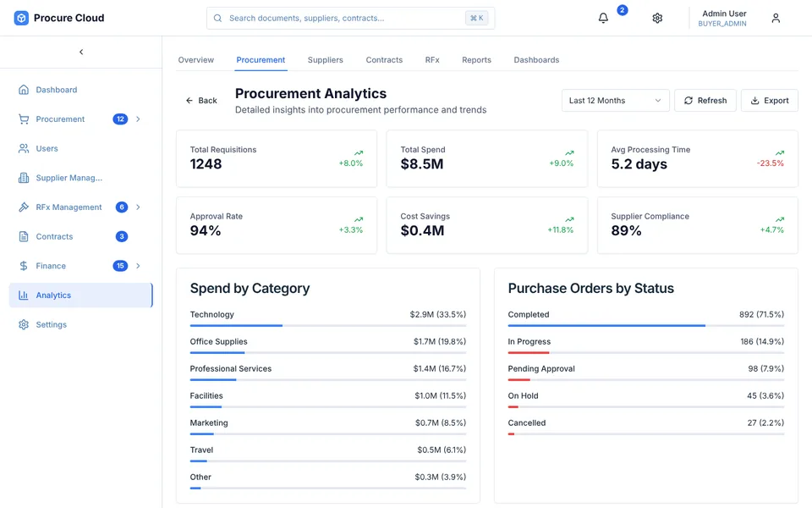Screen dimensions: 812x508
Task: Click the sidebar Settings gear icon
Action: coord(24,324)
